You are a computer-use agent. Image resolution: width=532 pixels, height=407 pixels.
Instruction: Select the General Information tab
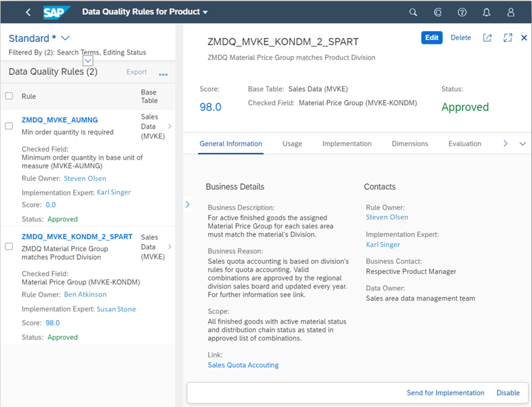(x=231, y=144)
